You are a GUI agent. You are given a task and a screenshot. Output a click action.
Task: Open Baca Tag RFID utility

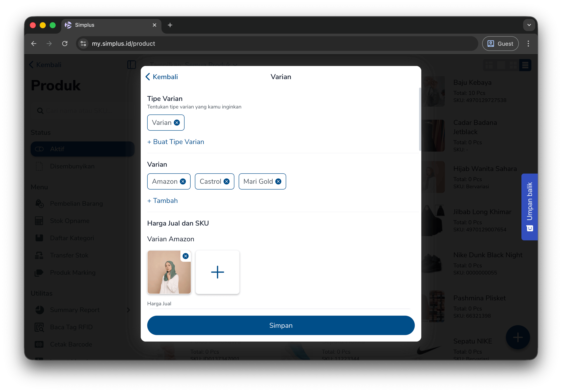coord(82,327)
